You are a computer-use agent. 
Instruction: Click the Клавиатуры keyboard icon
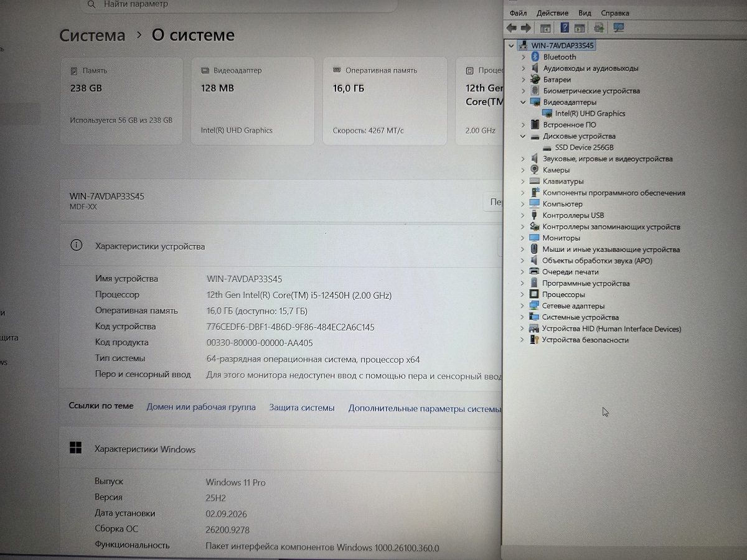coord(535,181)
